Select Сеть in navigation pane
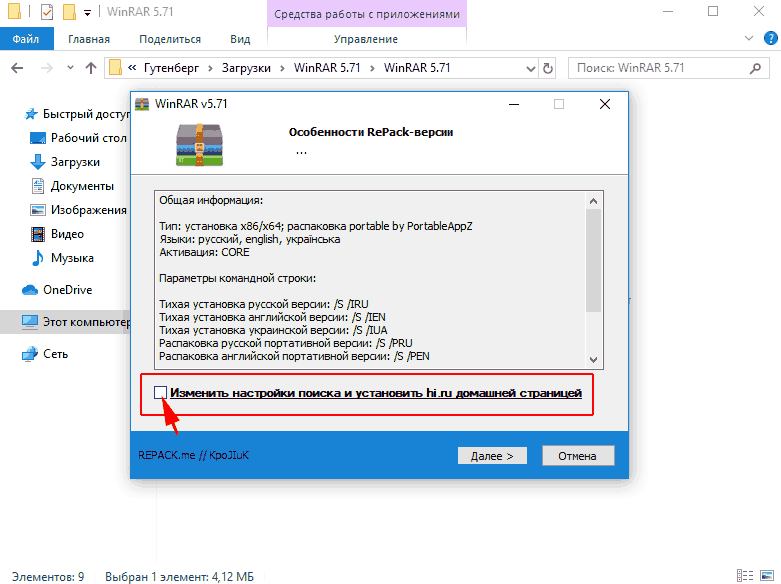Image resolution: width=781 pixels, height=584 pixels. (45, 354)
